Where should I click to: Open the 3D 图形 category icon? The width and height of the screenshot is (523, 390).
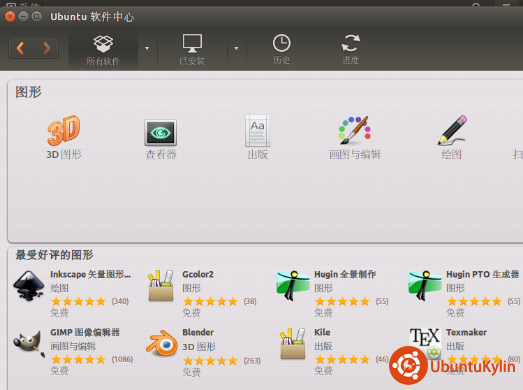64,130
